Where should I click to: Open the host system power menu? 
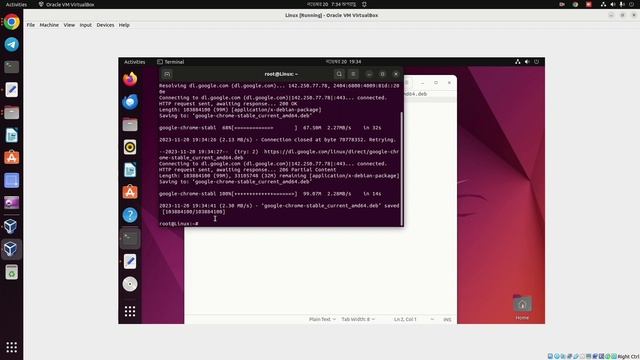[631, 4]
